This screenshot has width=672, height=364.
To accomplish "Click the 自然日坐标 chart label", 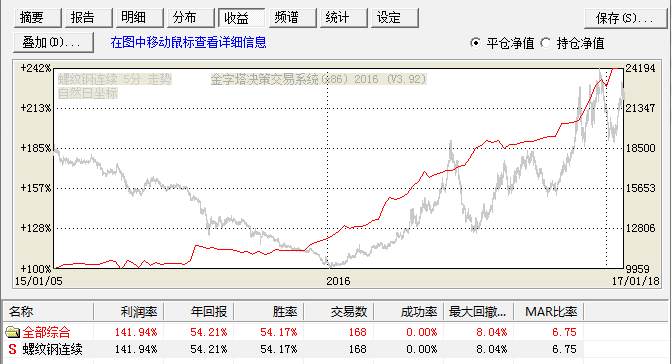I will (x=87, y=93).
